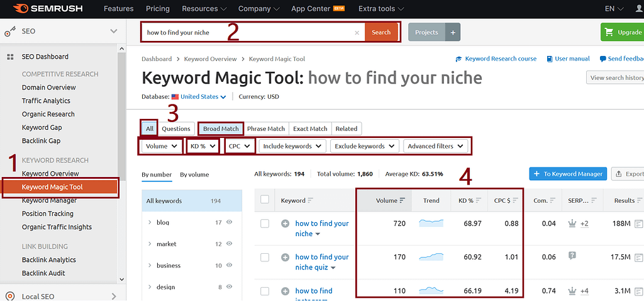Click the SEO Dashboard grid icon
Image resolution: width=644 pixels, height=301 pixels.
pyautogui.click(x=10, y=57)
